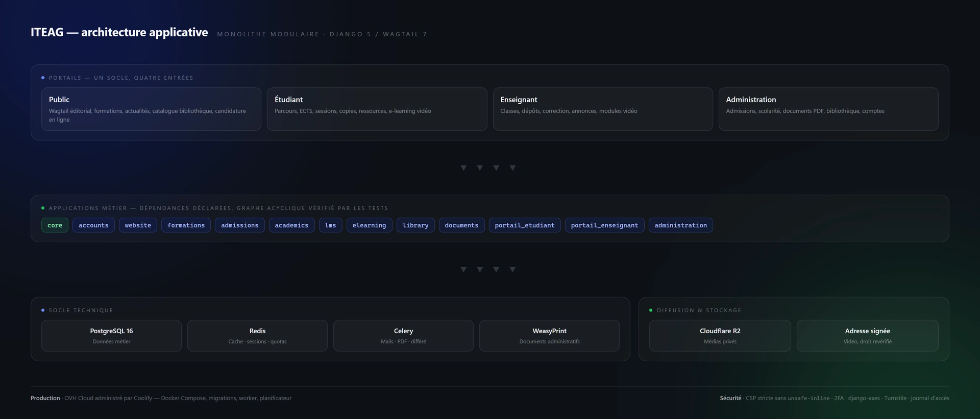Pick the academics app chip
The height and width of the screenshot is (419, 980).
291,225
